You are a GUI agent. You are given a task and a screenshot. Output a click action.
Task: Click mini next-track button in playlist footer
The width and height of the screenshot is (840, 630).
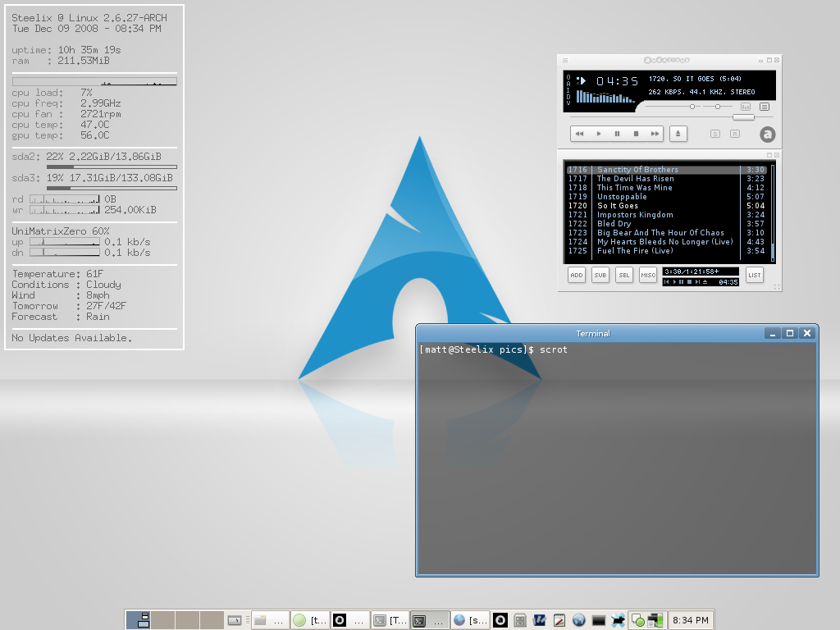coord(697,282)
